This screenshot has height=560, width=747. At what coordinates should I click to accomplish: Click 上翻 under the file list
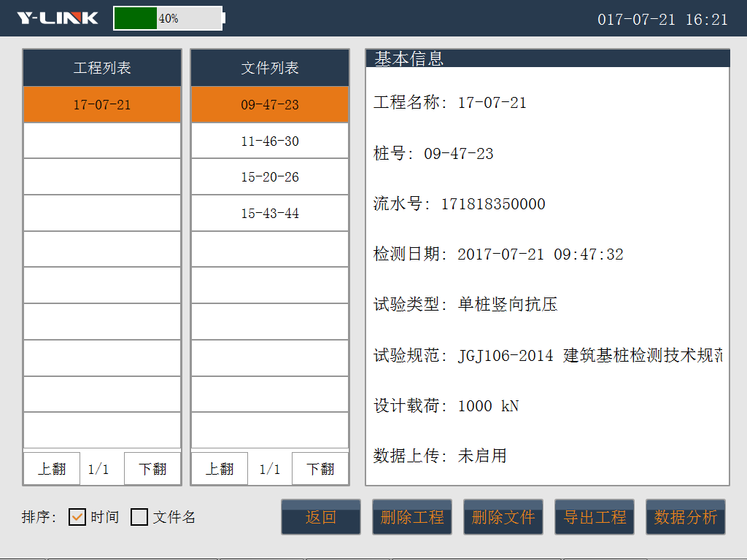pos(220,469)
